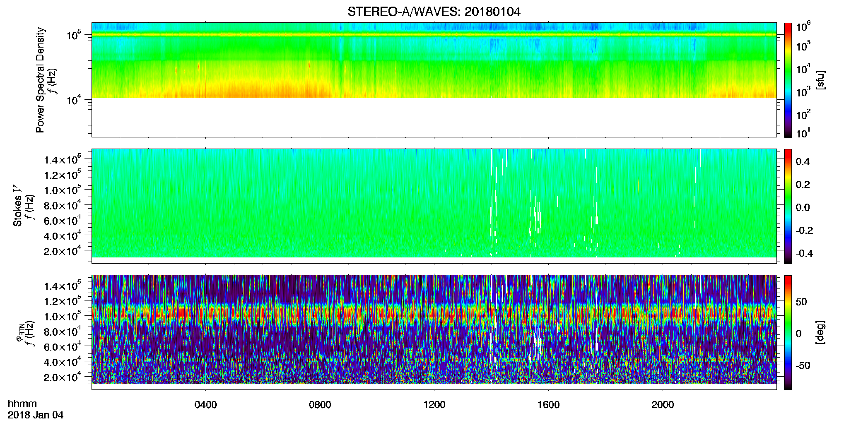868x447 pixels.
Task: Click the 0.4 tick on Stokes colorbar
Action: click(803, 162)
